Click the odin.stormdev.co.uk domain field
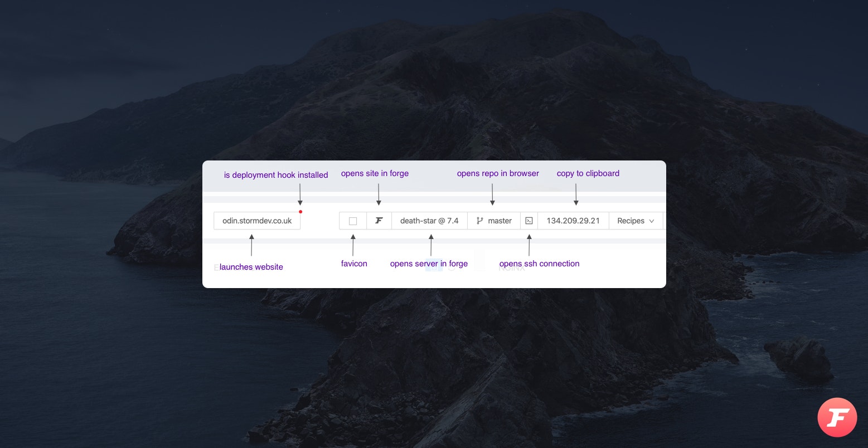This screenshot has height=448, width=868. pos(256,221)
